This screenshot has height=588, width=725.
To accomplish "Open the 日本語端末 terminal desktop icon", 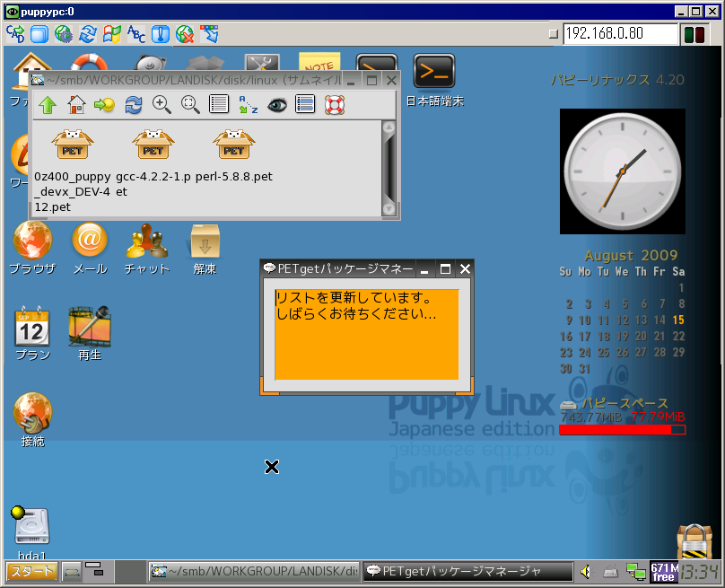I will (434, 81).
